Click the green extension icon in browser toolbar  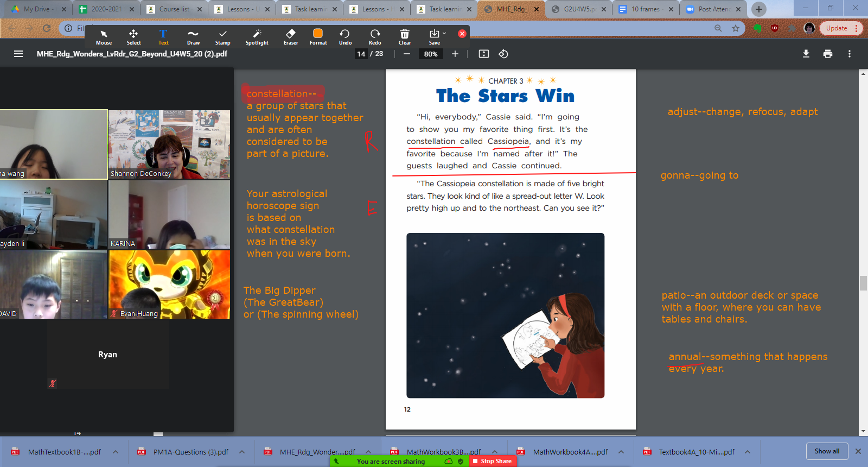click(758, 28)
